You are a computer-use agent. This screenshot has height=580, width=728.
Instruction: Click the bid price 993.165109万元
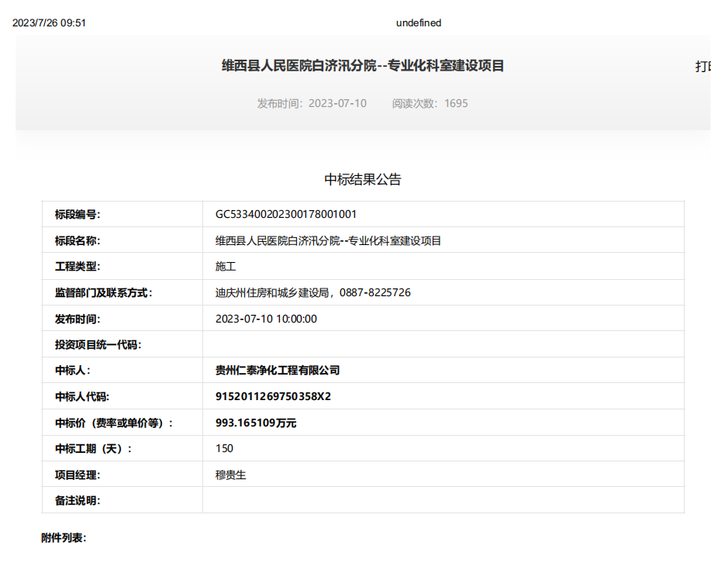(x=256, y=423)
